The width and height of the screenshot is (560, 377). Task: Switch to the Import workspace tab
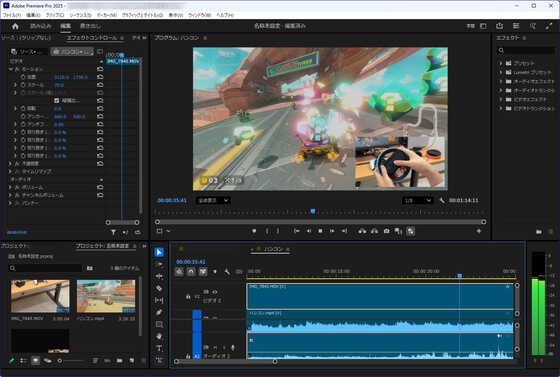point(40,26)
